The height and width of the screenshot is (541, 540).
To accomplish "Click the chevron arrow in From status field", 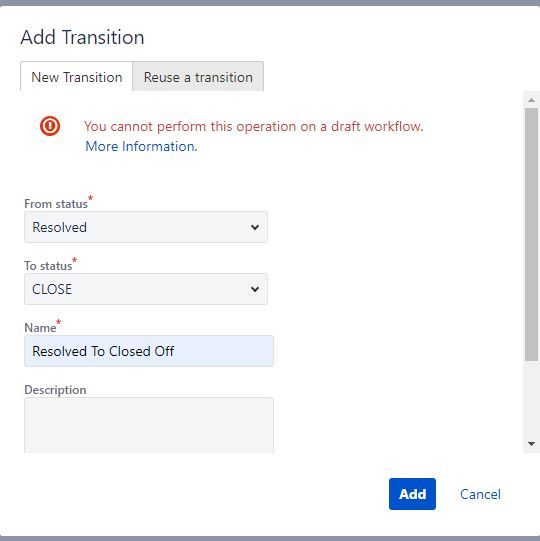I will tap(255, 227).
